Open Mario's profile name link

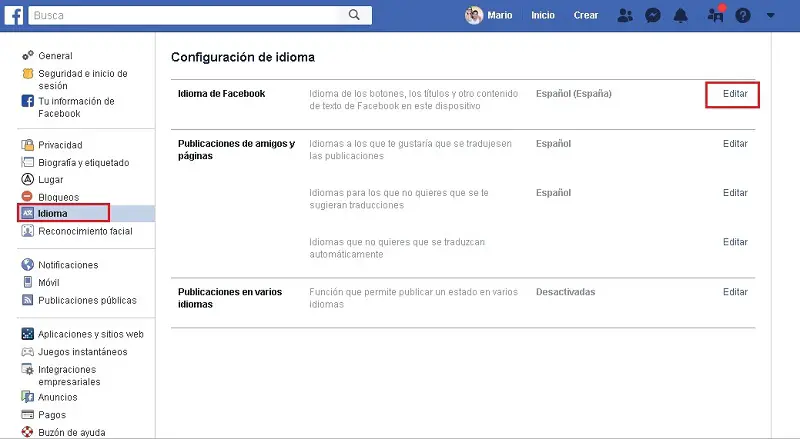click(x=499, y=15)
